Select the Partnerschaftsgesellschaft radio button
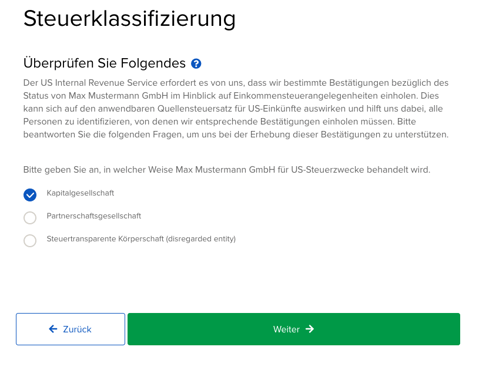 (x=30, y=218)
